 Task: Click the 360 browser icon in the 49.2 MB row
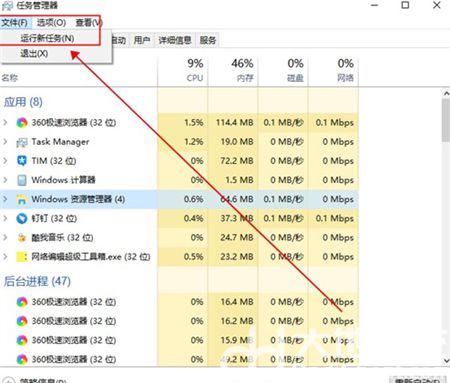[22, 359]
